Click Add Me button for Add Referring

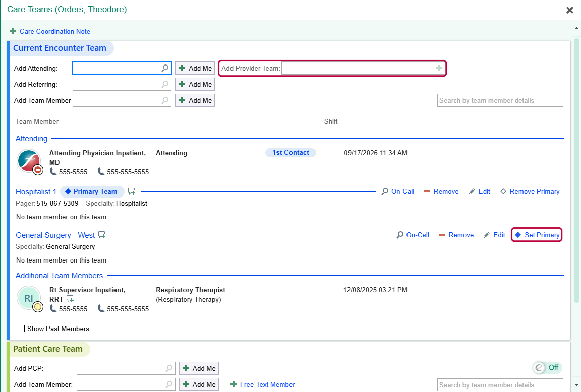click(195, 85)
